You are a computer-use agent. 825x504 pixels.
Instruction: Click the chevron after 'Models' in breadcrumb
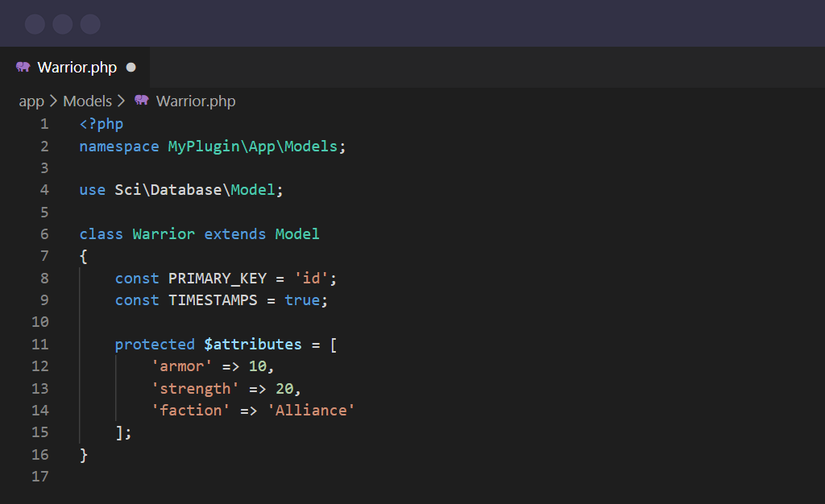pyautogui.click(x=121, y=101)
